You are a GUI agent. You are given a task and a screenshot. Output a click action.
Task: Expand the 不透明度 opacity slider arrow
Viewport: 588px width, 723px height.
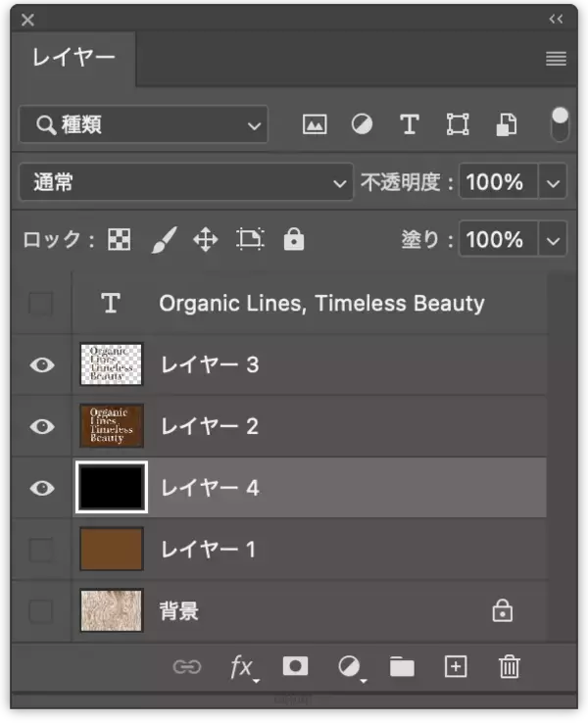[x=553, y=182]
